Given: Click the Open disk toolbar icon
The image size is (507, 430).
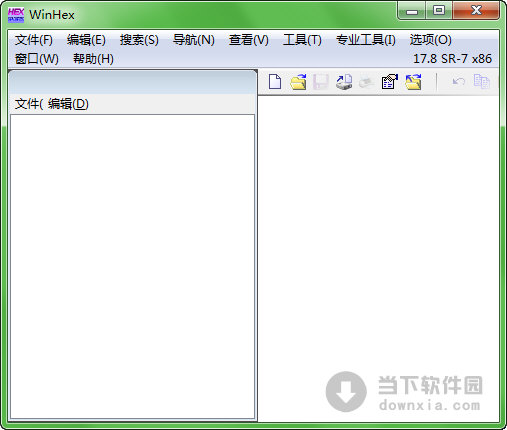Looking at the screenshot, I should pos(344,82).
